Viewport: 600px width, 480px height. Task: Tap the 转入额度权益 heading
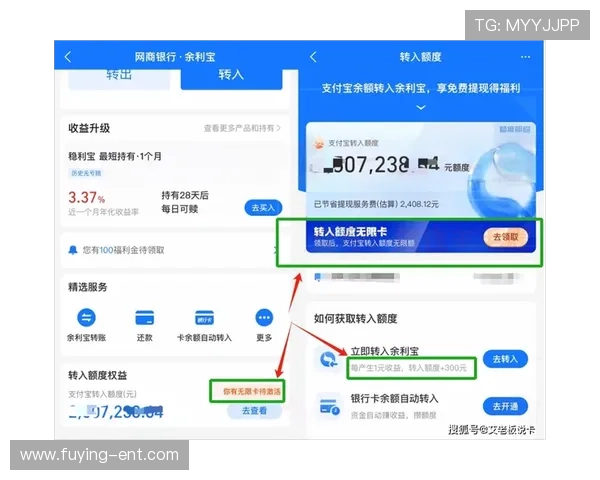pos(98,376)
